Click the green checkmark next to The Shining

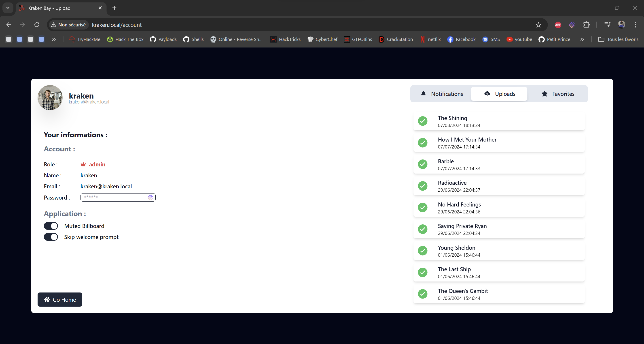[x=422, y=121]
